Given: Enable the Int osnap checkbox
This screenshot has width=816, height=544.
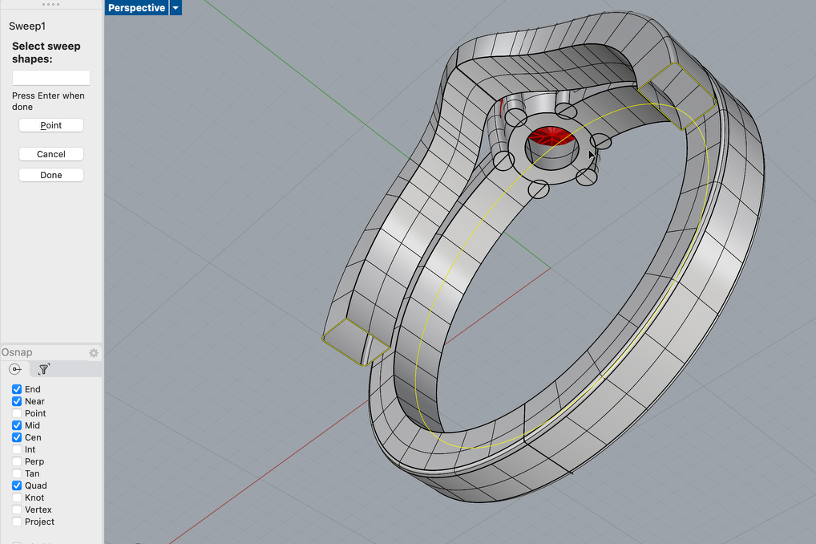Looking at the screenshot, I should [x=17, y=449].
